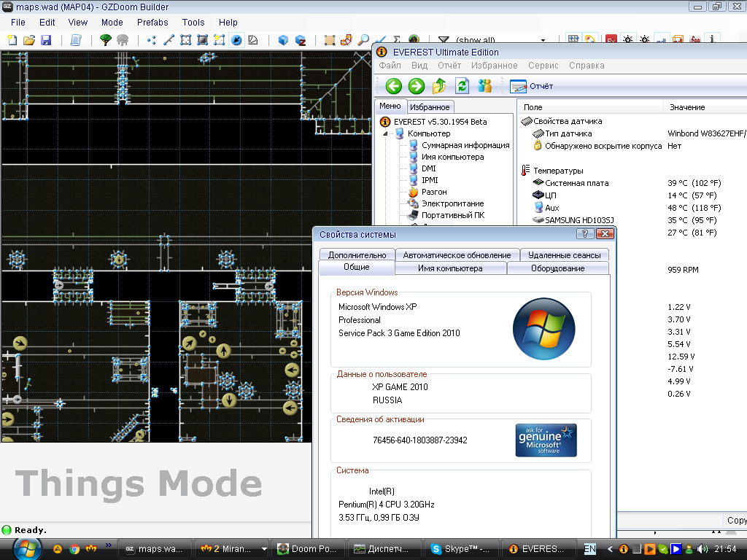This screenshot has width=747, height=560.
Task: Select the IPMI tree item
Action: point(430,181)
